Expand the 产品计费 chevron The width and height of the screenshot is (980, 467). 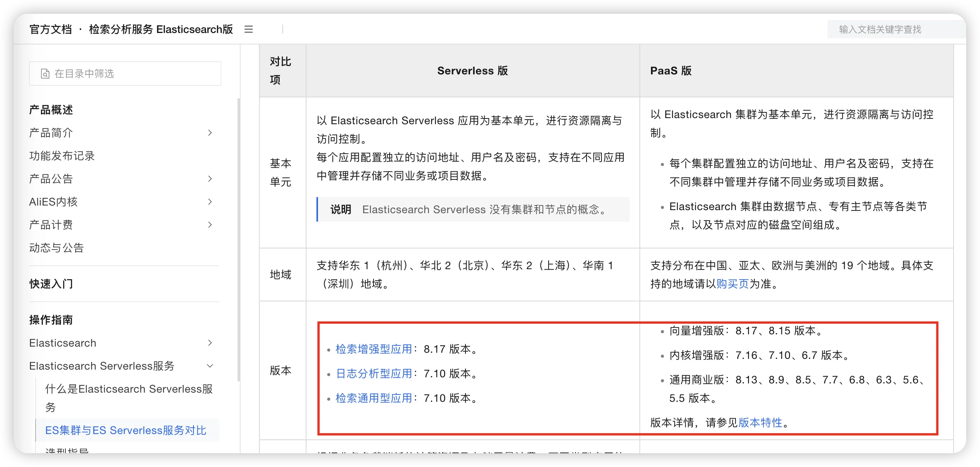pyautogui.click(x=210, y=225)
